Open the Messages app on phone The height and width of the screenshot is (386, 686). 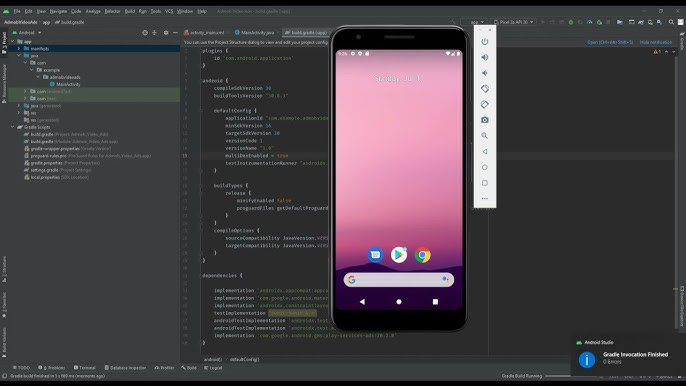[x=375, y=255]
